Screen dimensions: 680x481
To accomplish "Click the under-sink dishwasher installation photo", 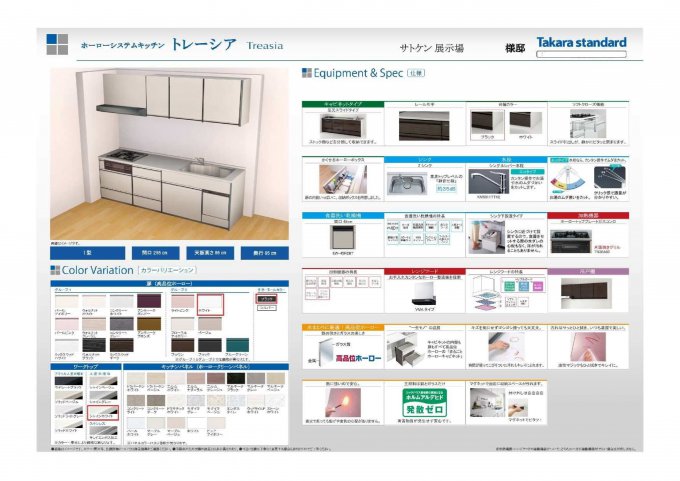I will point(487,237).
